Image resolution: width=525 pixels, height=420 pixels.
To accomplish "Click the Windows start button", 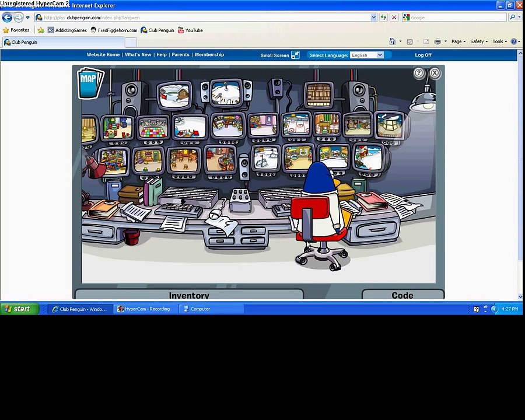I will point(19,309).
